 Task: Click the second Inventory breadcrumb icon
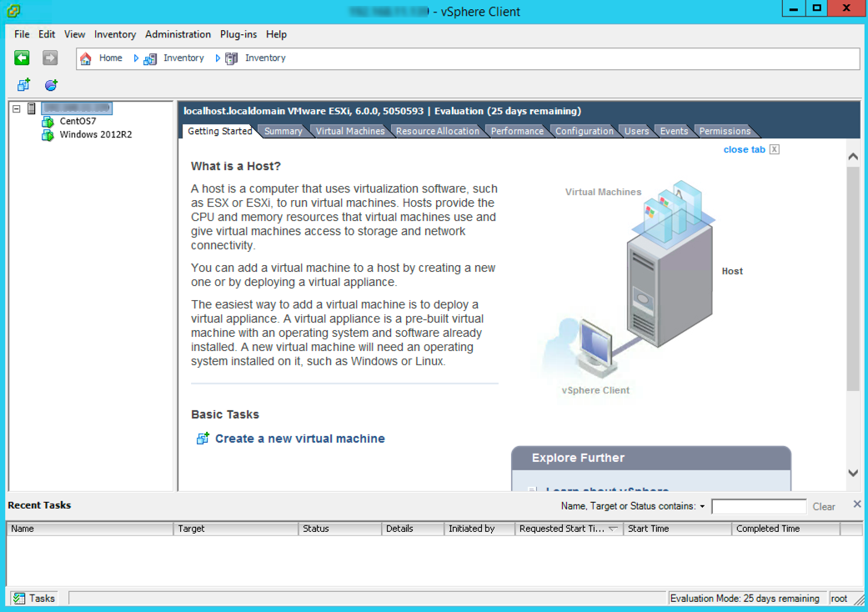point(232,58)
